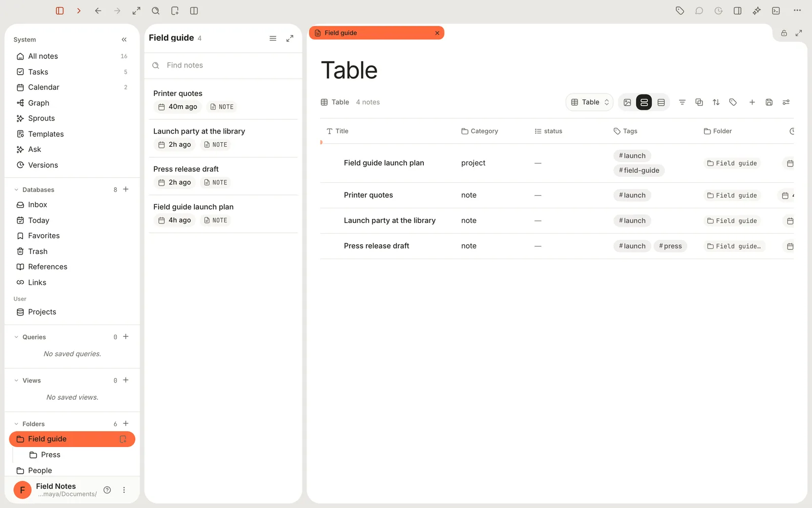
Task: Add a new folder with the plus
Action: [126, 424]
